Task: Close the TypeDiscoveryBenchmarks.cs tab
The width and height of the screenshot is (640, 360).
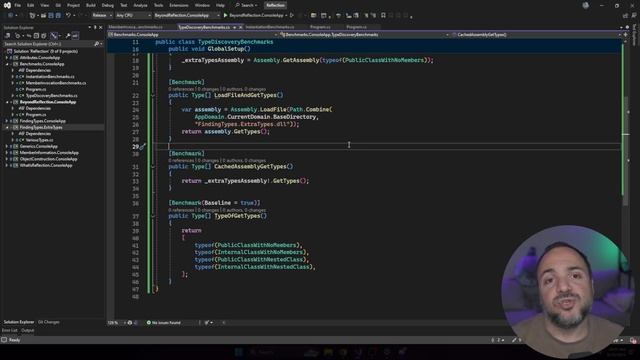Action: 240,27
